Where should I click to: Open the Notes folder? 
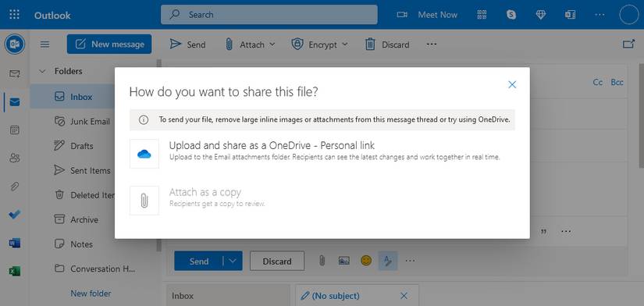[74, 244]
